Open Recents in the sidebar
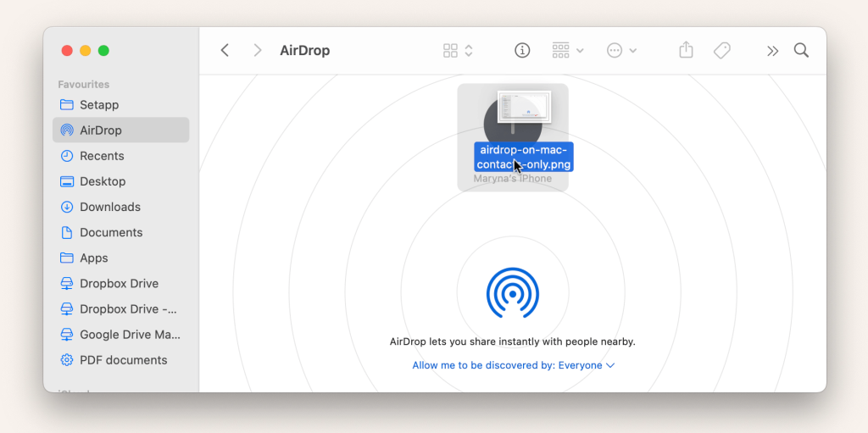868x433 pixels. pyautogui.click(x=102, y=156)
